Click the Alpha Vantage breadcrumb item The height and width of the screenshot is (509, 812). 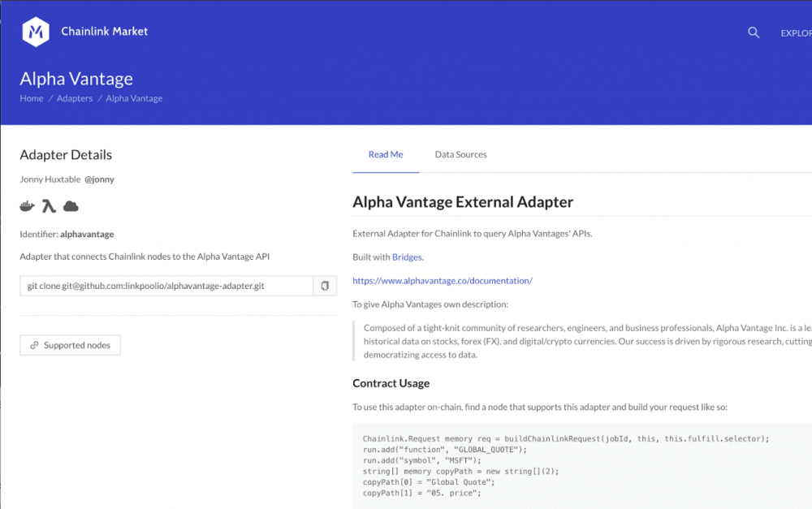[x=134, y=98]
